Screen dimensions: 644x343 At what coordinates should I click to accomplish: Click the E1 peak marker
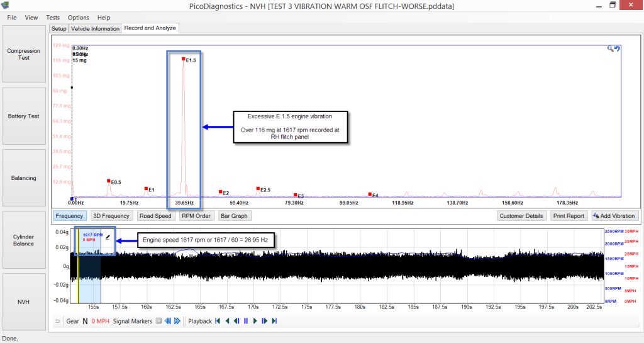tap(146, 189)
